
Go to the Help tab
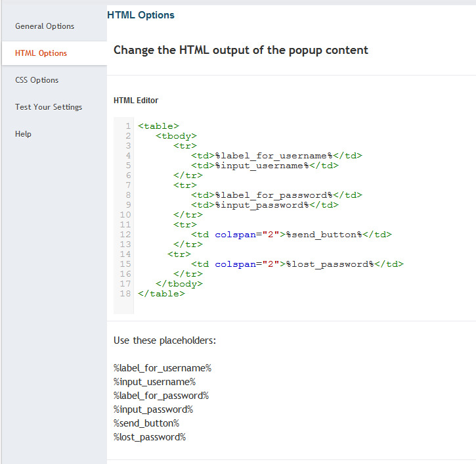click(23, 134)
